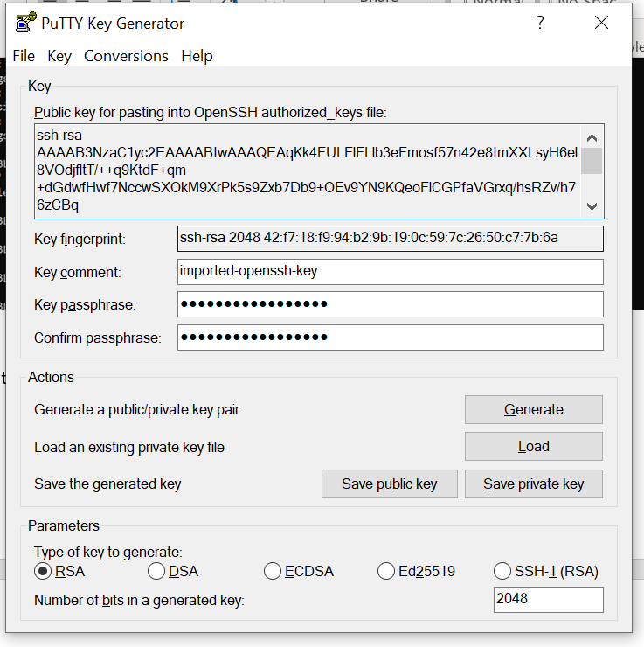
Task: Click 'Type of key to generate:' label
Action: (x=108, y=552)
